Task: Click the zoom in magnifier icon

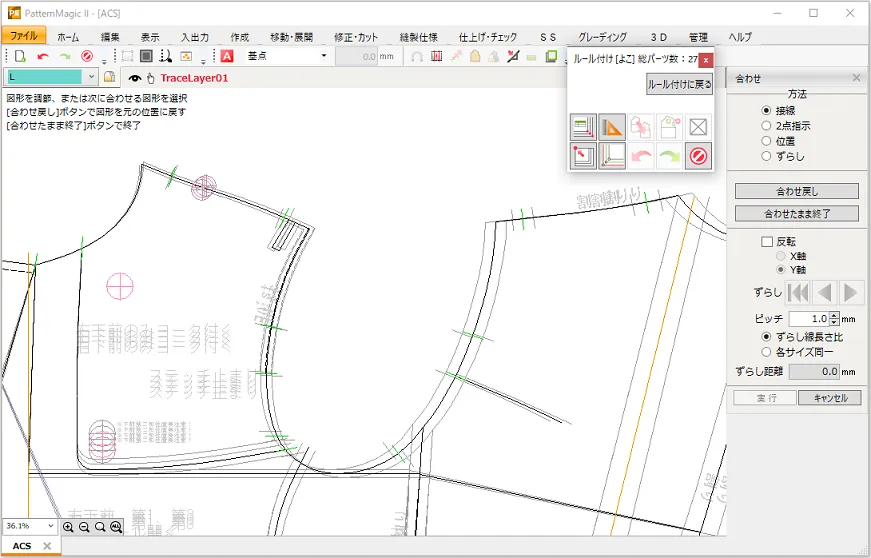Action: pos(68,526)
